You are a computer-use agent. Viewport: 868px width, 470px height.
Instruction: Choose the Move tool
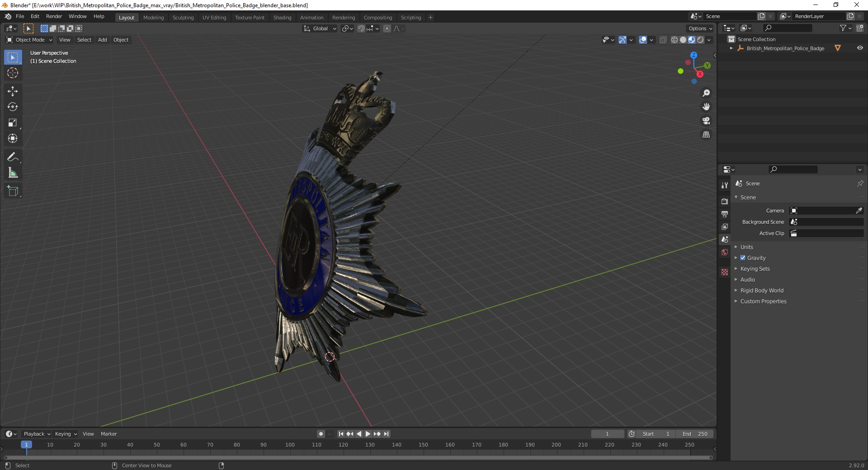13,91
